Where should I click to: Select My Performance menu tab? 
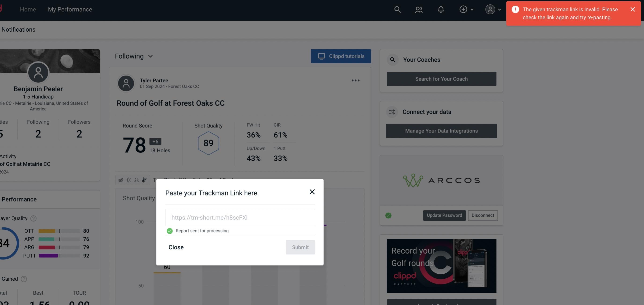click(70, 9)
